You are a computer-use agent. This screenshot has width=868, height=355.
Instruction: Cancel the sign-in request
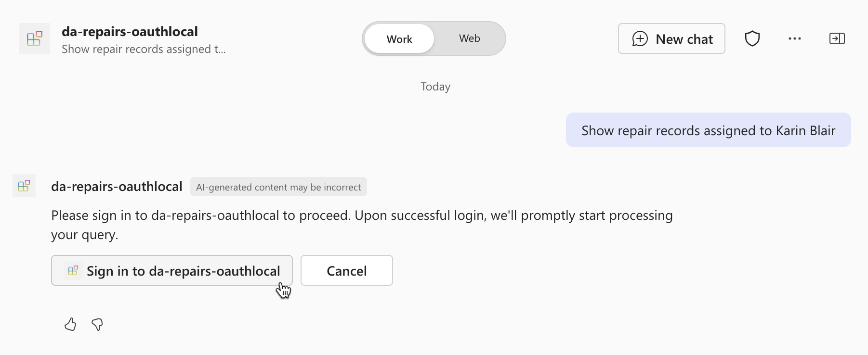[347, 270]
